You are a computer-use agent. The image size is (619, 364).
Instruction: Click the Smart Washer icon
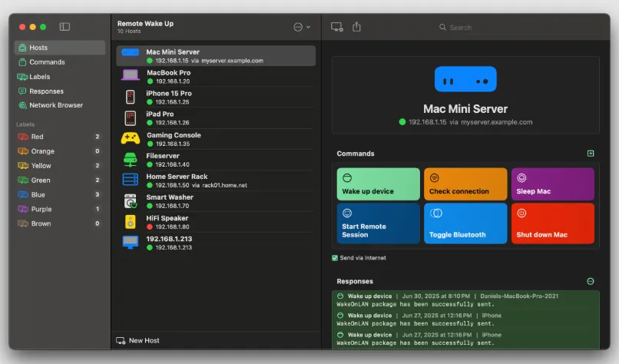point(131,201)
